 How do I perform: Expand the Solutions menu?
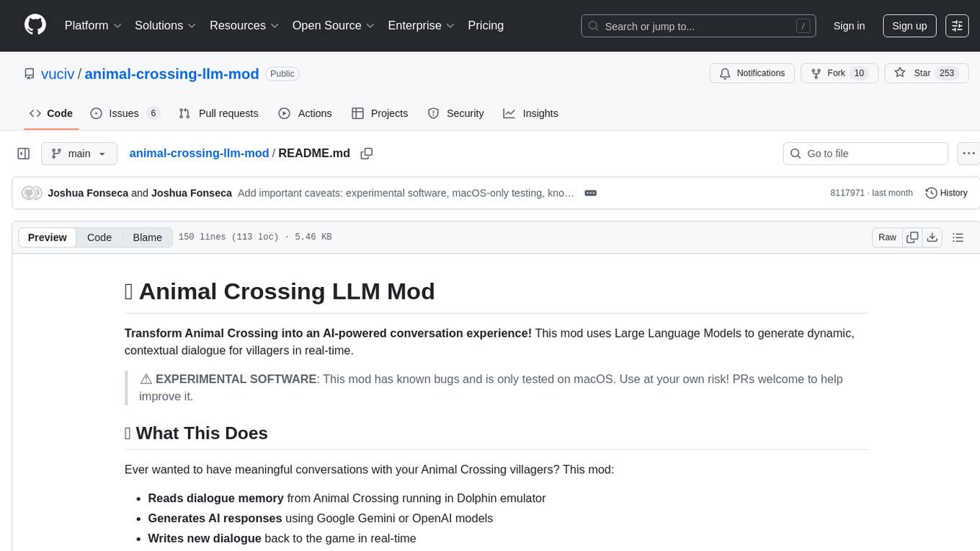pyautogui.click(x=166, y=25)
